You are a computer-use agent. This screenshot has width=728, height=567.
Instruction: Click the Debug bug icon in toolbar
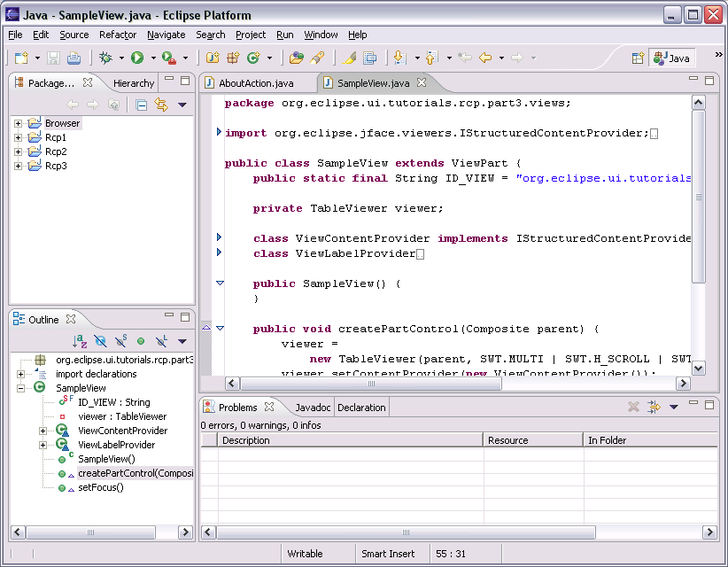(106, 58)
